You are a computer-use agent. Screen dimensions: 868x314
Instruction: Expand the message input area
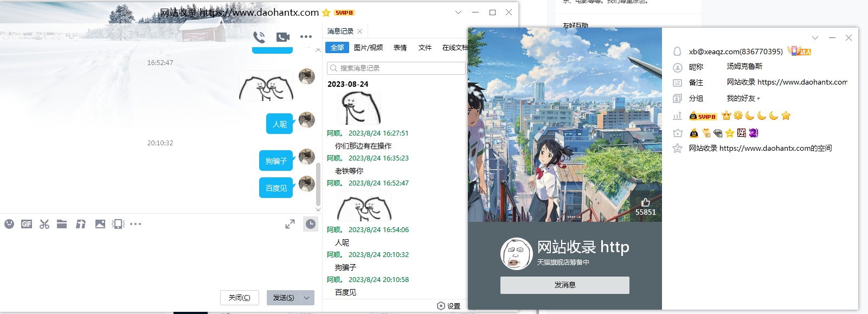point(290,224)
